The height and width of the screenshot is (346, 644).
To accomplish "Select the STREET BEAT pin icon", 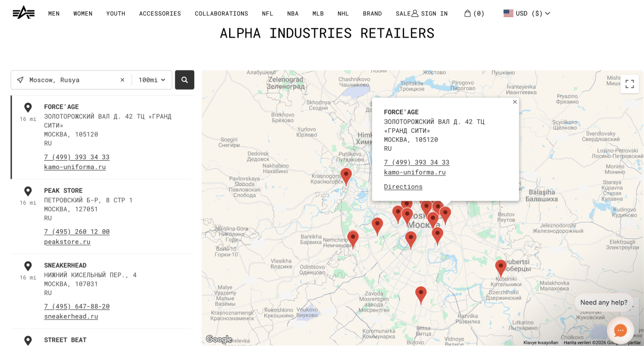I will (28, 340).
